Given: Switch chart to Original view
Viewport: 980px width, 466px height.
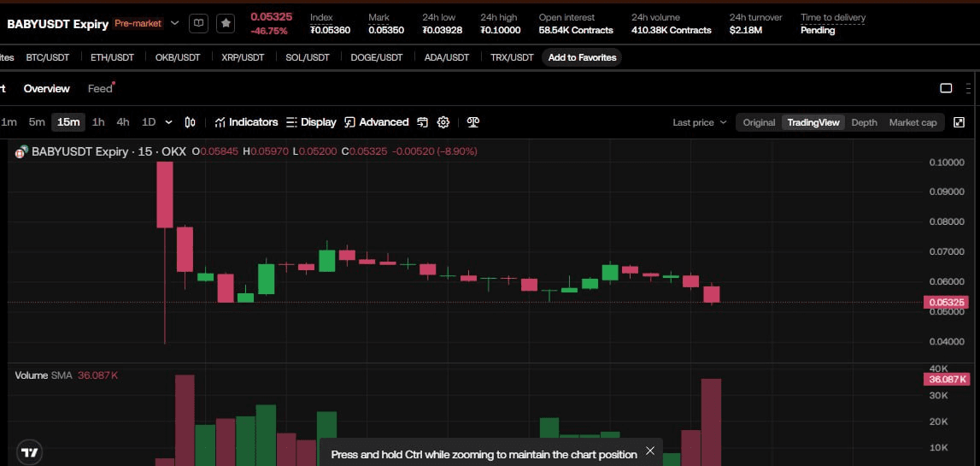Looking at the screenshot, I should 759,122.
